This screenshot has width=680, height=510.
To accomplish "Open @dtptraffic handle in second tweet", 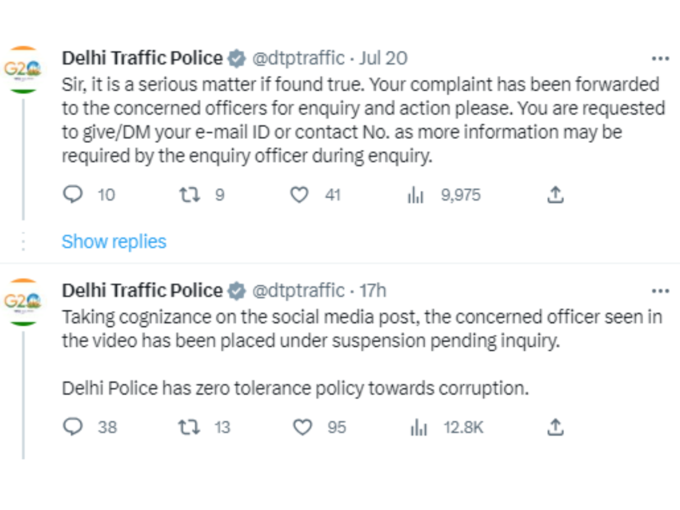I will [x=298, y=291].
